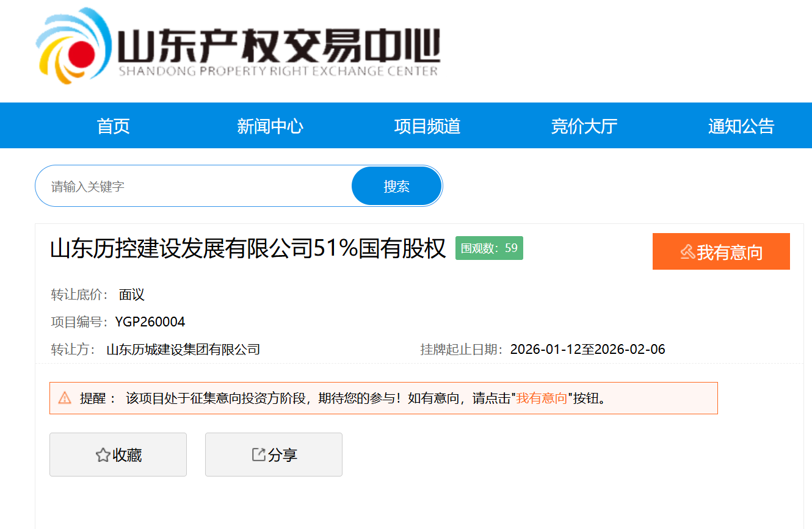Click the green 围观数 59 badge
The height and width of the screenshot is (529, 812).
tap(489, 248)
